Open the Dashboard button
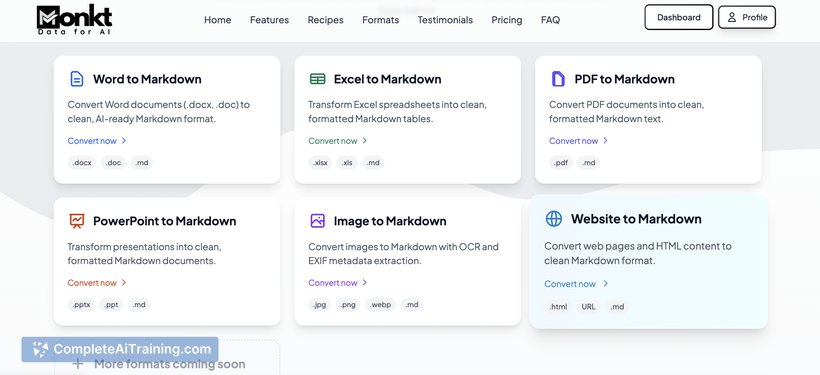The height and width of the screenshot is (375, 820). pos(679,17)
